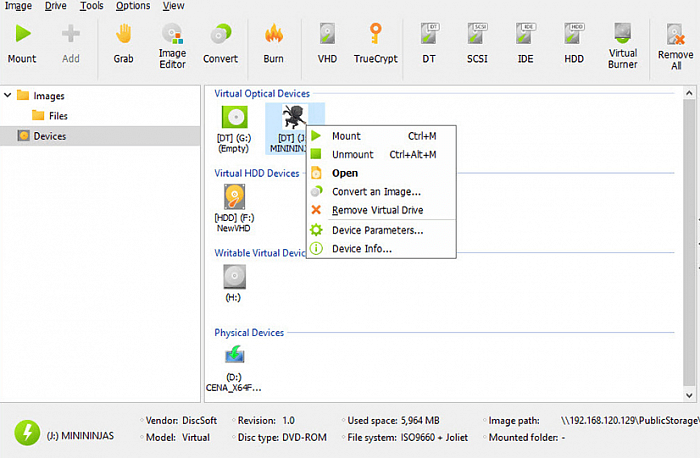Click the Virtual HDD Devices heading
The height and width of the screenshot is (458, 700).
pos(257,173)
